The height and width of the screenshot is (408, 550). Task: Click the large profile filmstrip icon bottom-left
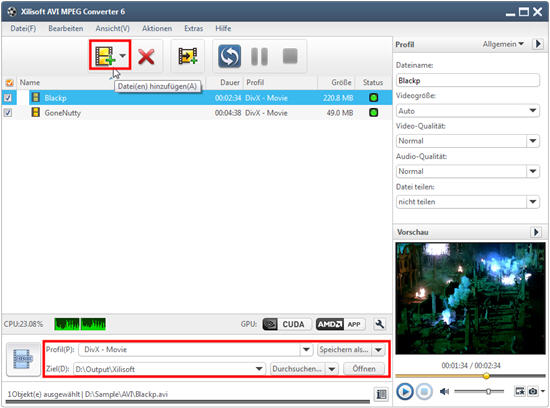pos(23,359)
